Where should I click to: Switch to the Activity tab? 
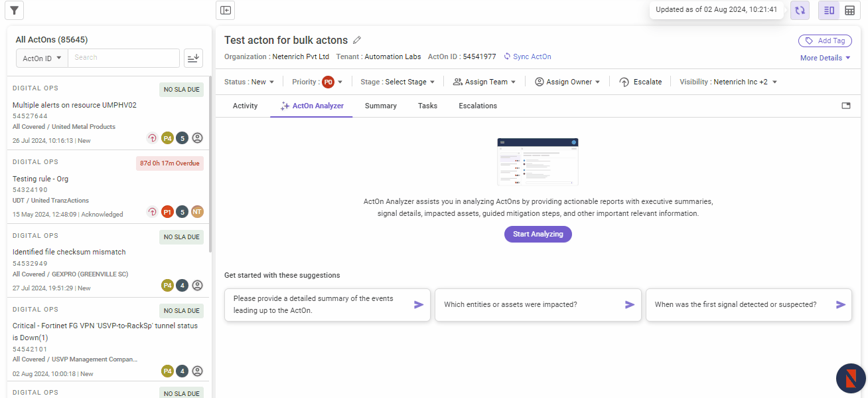pyautogui.click(x=245, y=106)
